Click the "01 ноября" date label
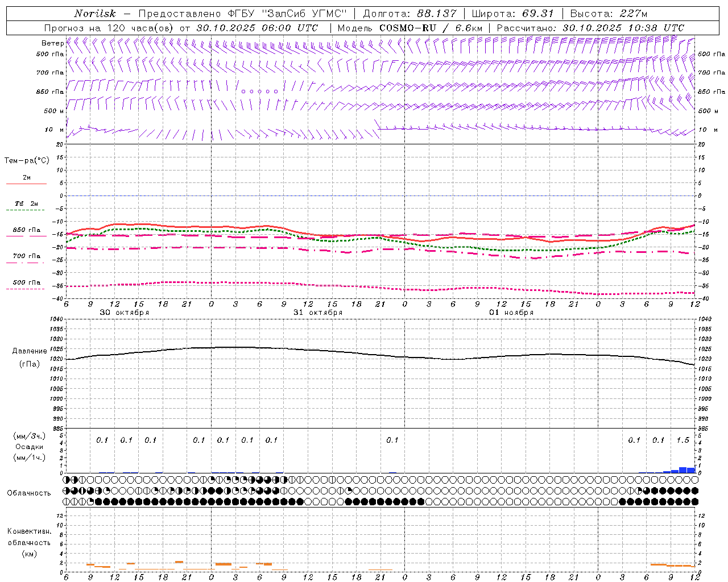Viewport: 728px width, 582px height. point(511,313)
